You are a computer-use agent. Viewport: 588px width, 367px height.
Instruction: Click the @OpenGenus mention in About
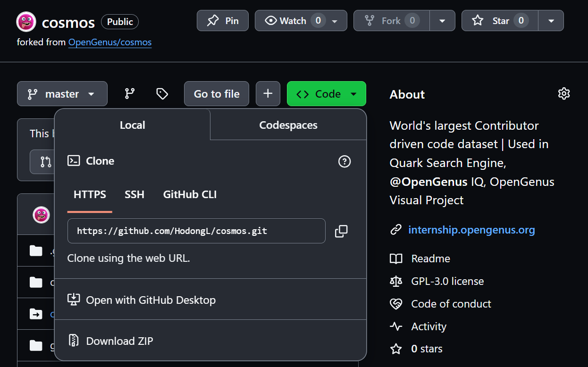coord(428,182)
